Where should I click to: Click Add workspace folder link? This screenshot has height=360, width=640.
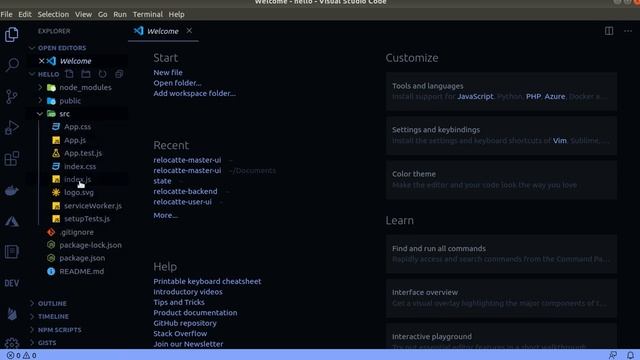coord(194,93)
